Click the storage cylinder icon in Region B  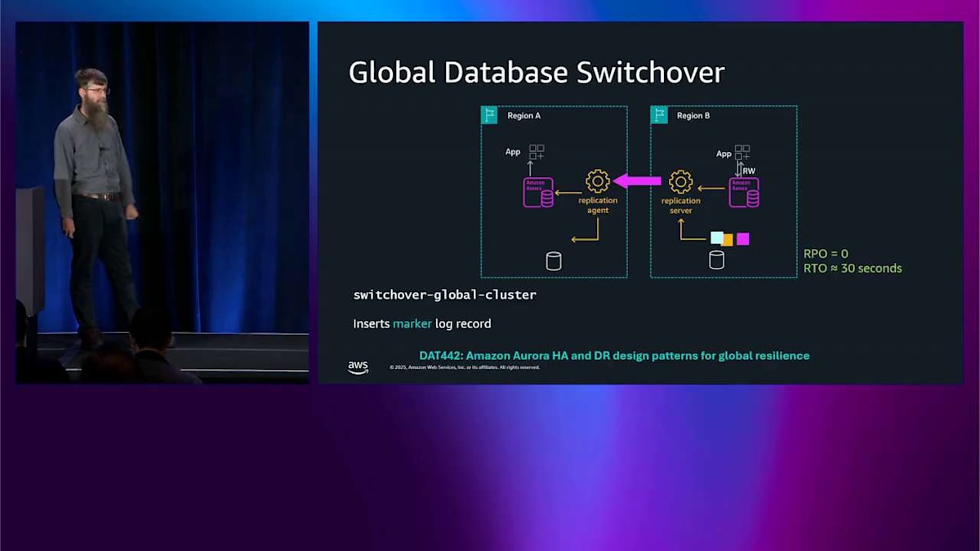(x=716, y=260)
